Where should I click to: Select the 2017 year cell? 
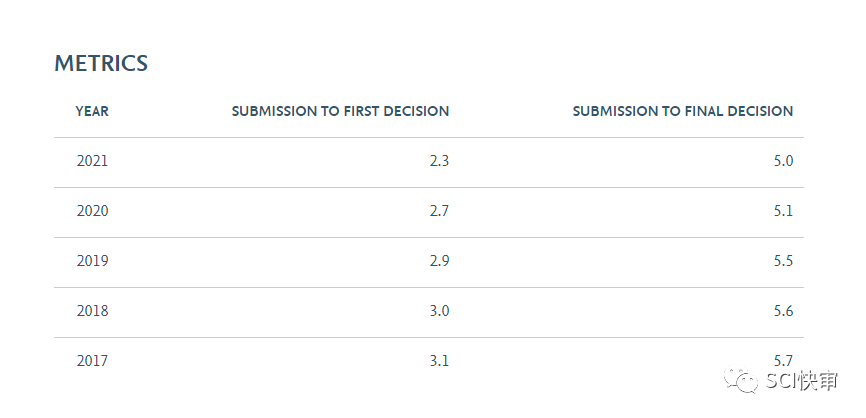[92, 361]
